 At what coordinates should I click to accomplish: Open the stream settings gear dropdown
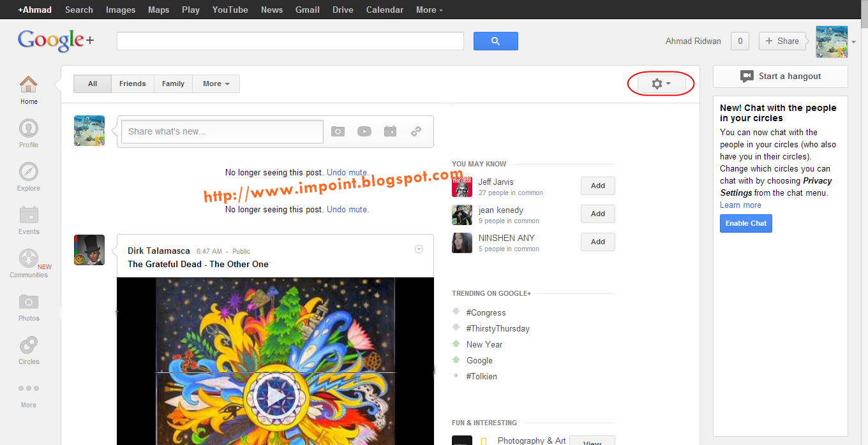coord(661,84)
